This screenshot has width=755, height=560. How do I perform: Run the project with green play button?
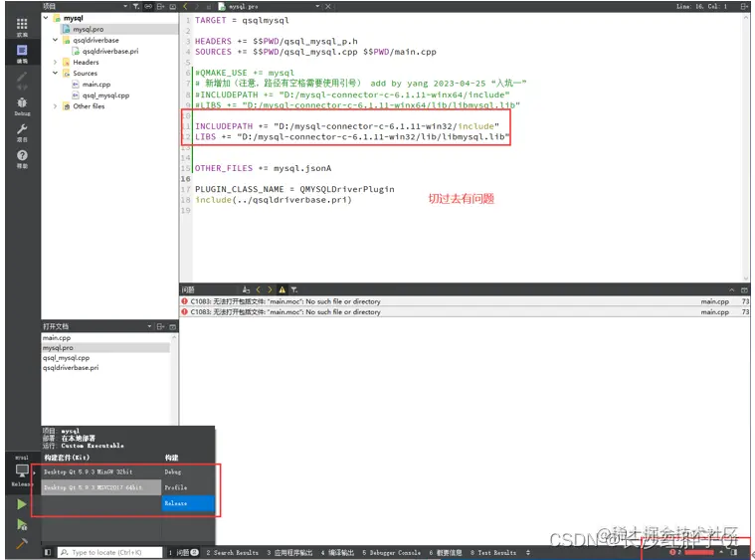(22, 504)
